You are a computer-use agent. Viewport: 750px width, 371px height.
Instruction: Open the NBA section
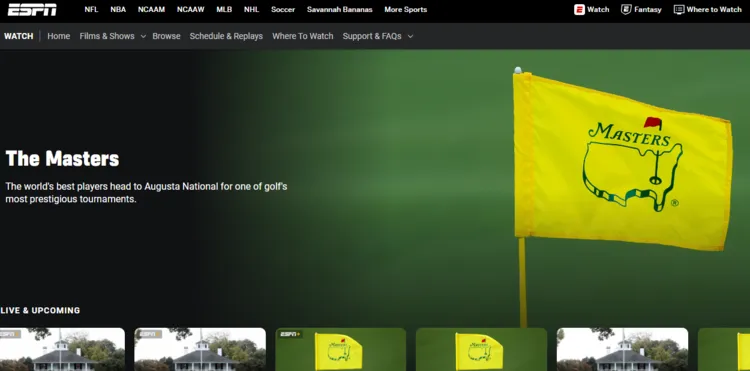coord(118,10)
